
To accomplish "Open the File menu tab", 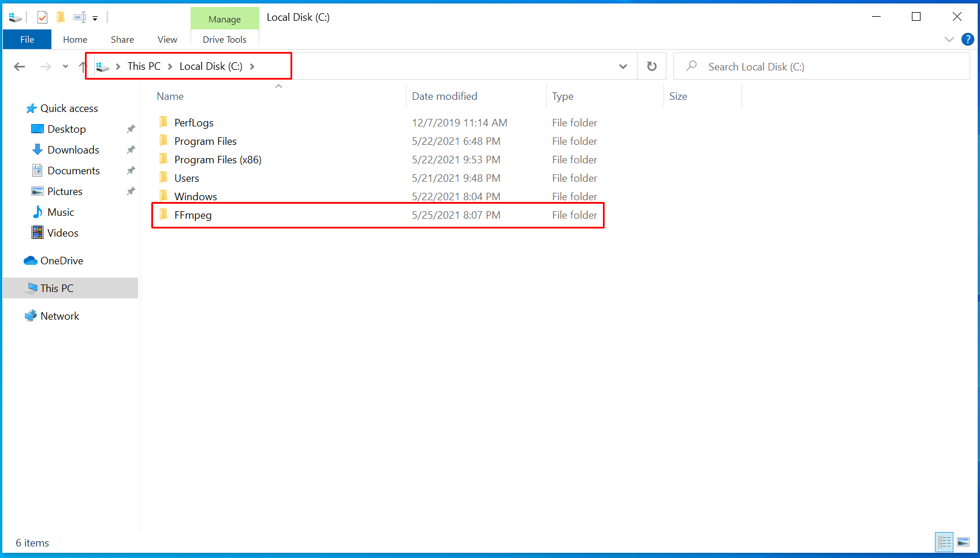I will (x=27, y=39).
